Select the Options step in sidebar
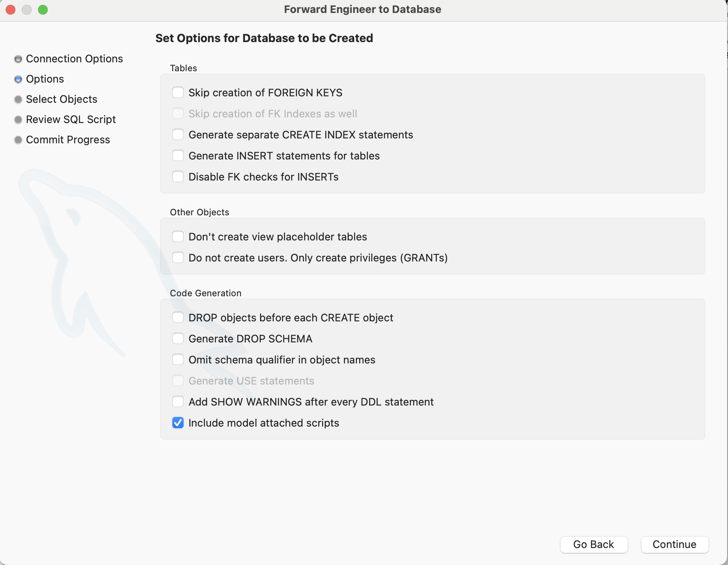Viewport: 728px width, 565px height. (x=45, y=79)
